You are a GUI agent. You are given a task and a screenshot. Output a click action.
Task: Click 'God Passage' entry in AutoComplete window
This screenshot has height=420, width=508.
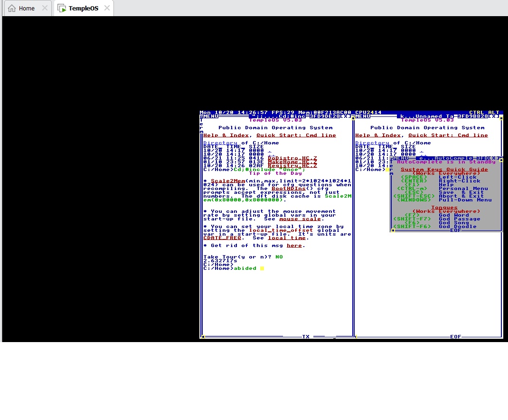click(460, 219)
